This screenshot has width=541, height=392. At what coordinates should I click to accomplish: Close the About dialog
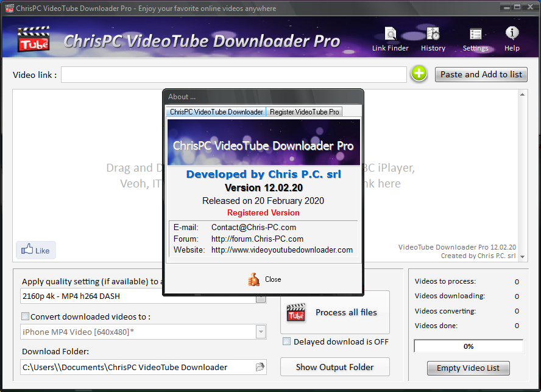tap(264, 279)
